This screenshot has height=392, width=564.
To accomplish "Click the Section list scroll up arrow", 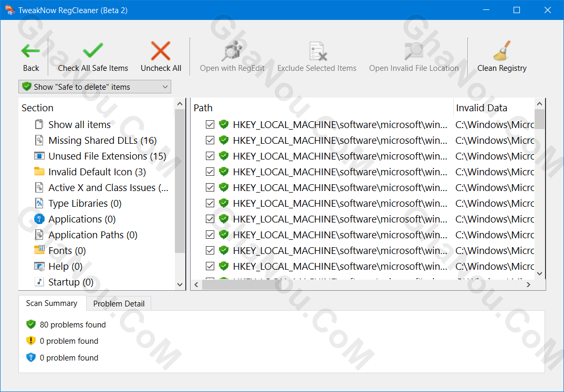I will click(x=180, y=104).
